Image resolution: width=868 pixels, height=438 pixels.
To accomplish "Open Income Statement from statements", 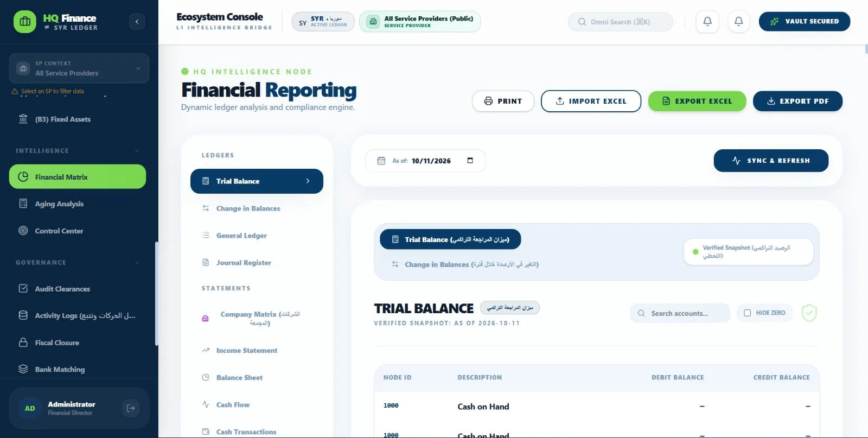I will tap(257, 351).
